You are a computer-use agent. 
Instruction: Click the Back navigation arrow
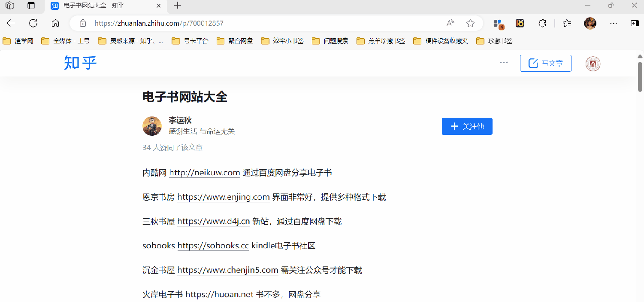pyautogui.click(x=11, y=23)
